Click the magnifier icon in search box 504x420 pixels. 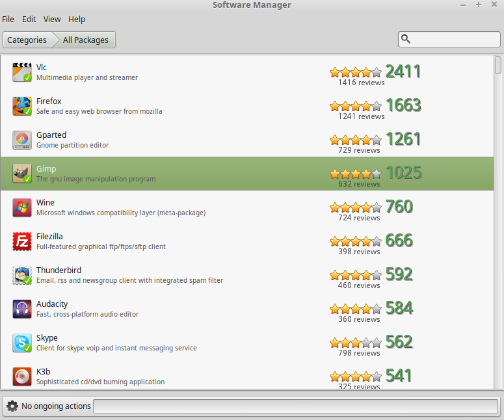[406, 39]
